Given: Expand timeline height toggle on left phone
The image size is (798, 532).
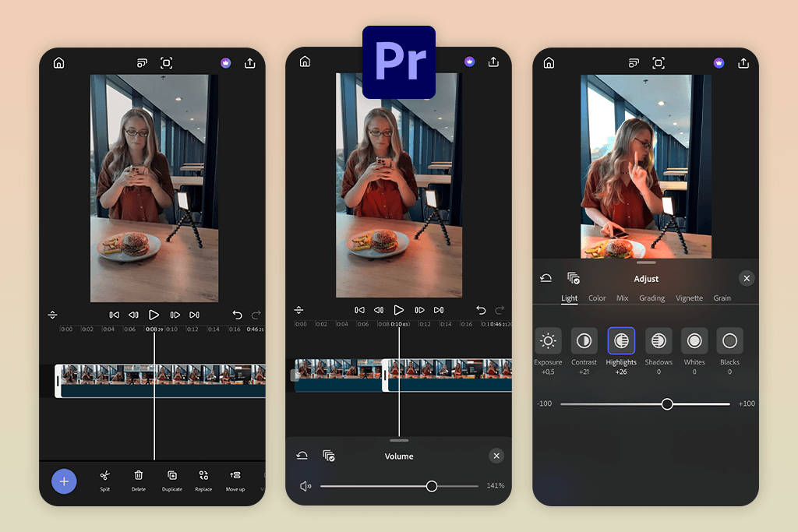Looking at the screenshot, I should (x=52, y=315).
